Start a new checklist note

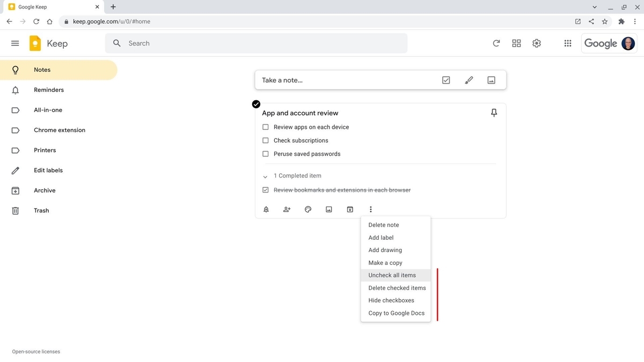tap(445, 79)
